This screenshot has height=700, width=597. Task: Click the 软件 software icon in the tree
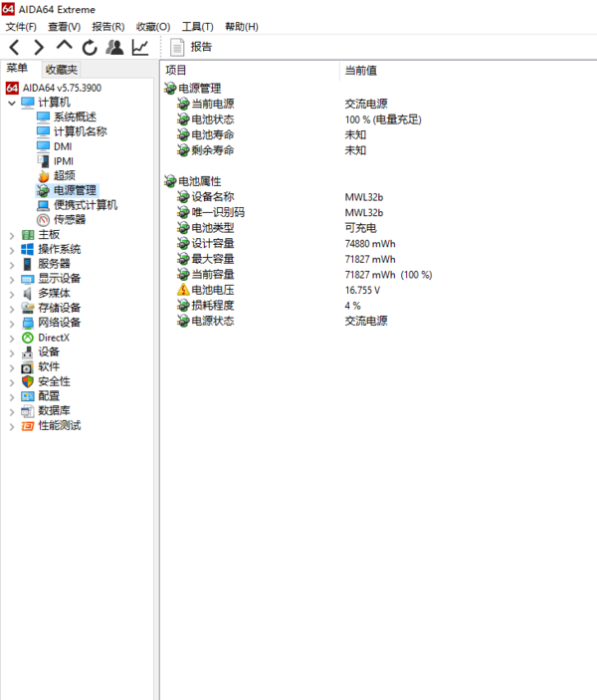[27, 367]
